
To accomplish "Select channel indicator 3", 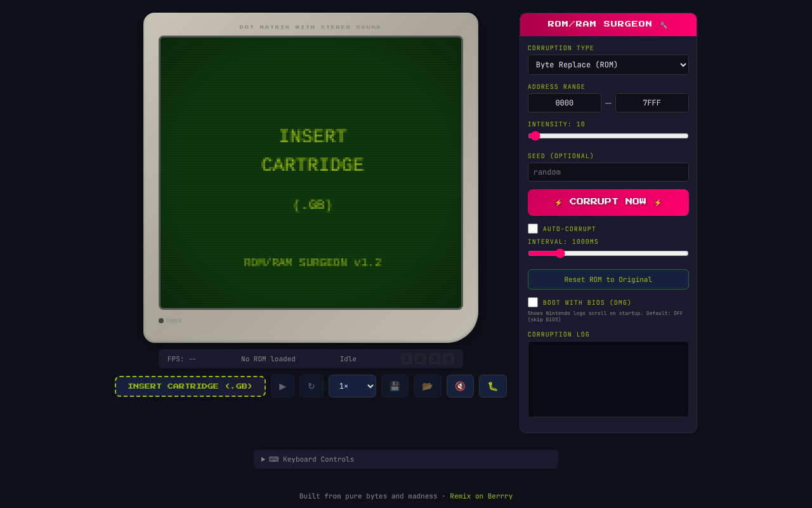I will [x=435, y=359].
